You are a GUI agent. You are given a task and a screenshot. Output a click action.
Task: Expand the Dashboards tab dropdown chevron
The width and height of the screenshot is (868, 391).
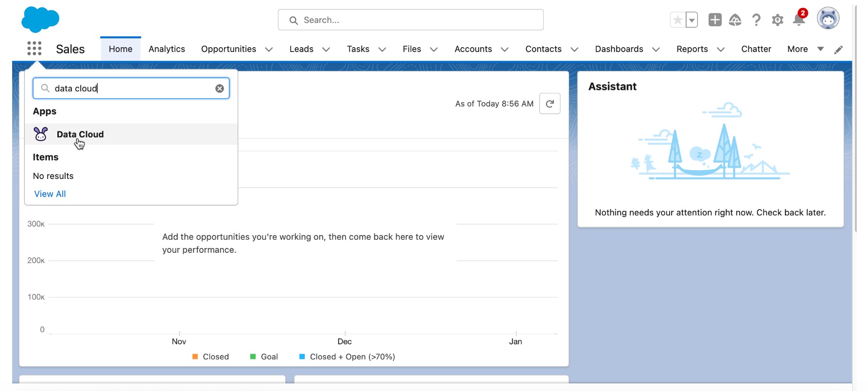pos(656,50)
